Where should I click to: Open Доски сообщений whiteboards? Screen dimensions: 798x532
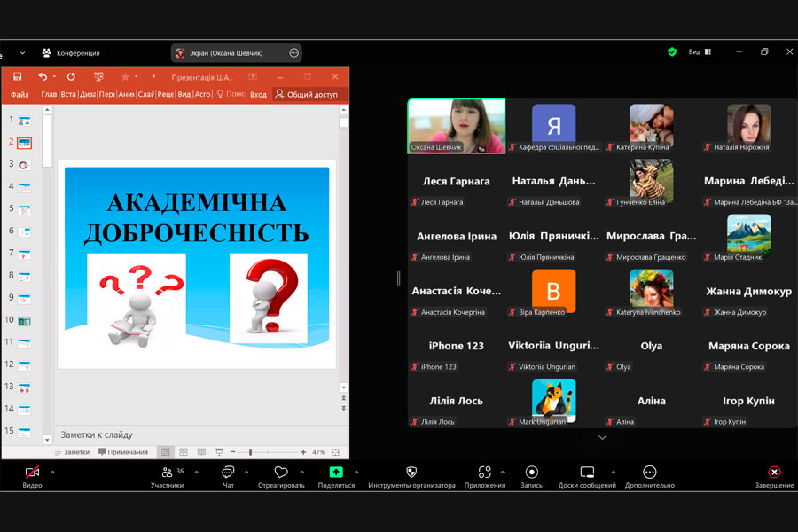587,476
